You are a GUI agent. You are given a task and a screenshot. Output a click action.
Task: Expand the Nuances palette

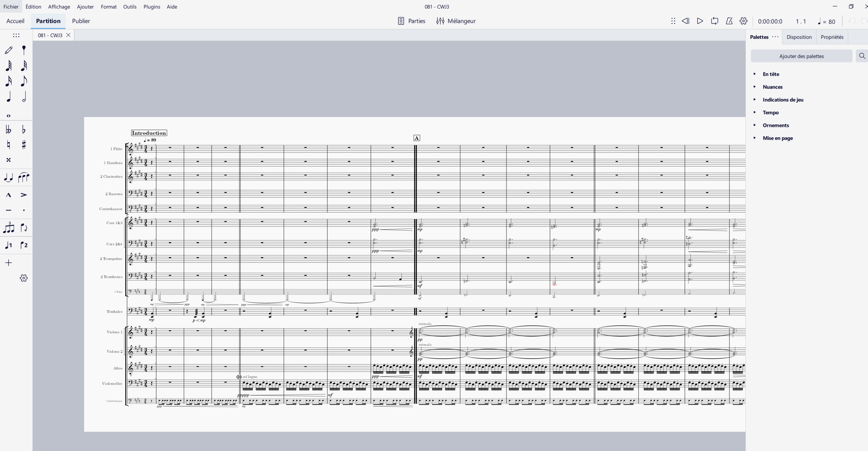pos(772,87)
